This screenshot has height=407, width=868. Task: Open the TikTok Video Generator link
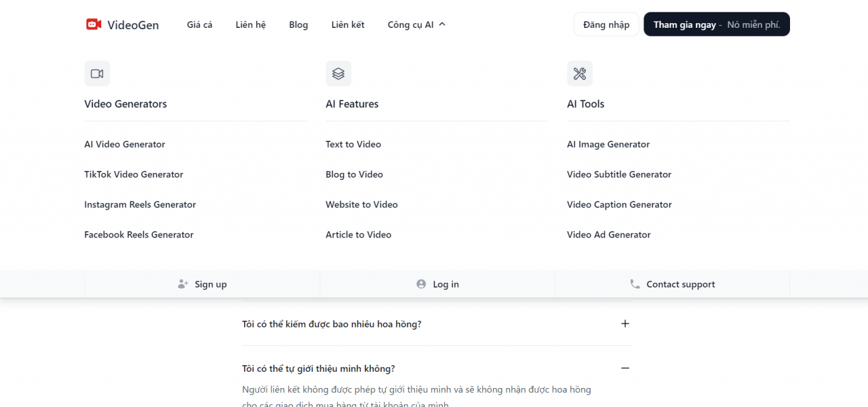(134, 174)
